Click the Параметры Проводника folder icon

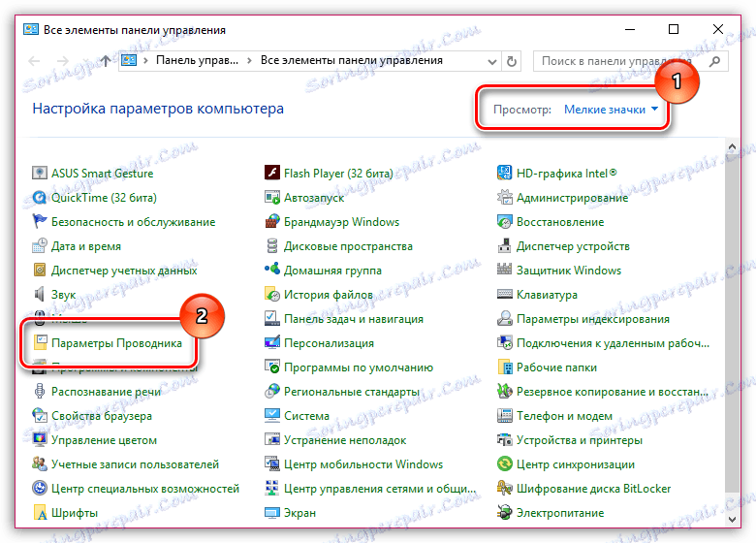coord(40,343)
